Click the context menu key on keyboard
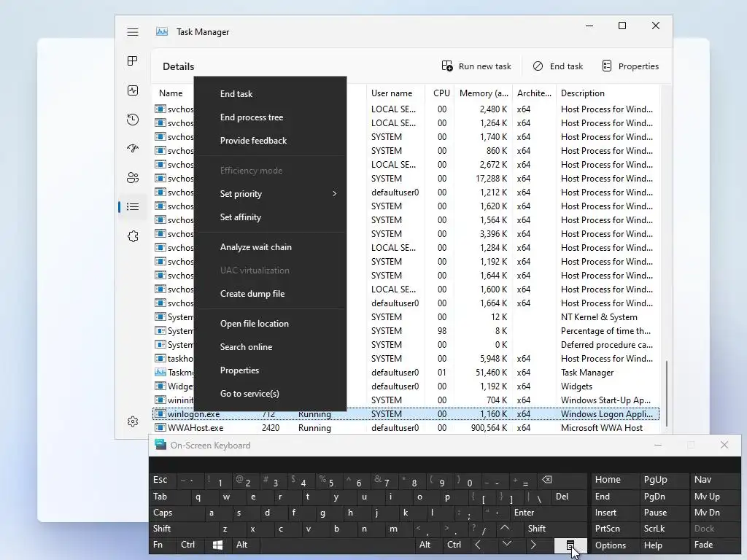 pos(570,545)
